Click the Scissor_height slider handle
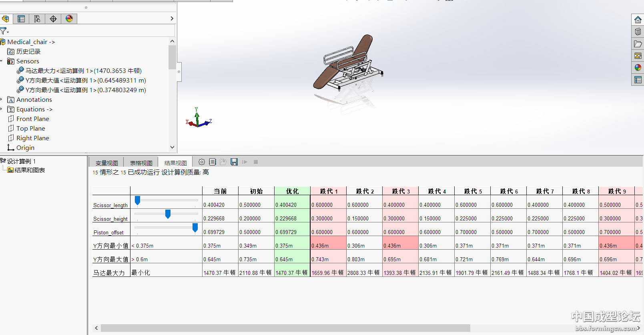Image resolution: width=644 pixels, height=335 pixels. click(x=168, y=214)
